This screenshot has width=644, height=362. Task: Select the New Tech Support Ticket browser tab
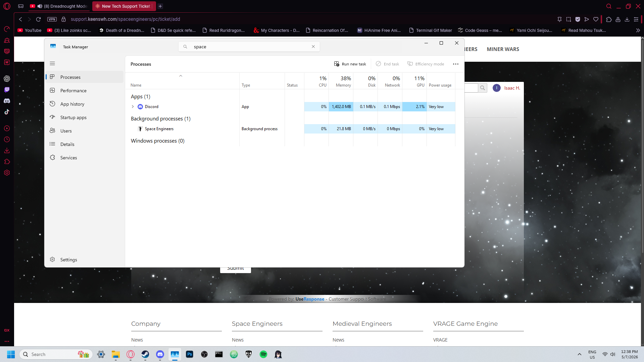(x=124, y=6)
